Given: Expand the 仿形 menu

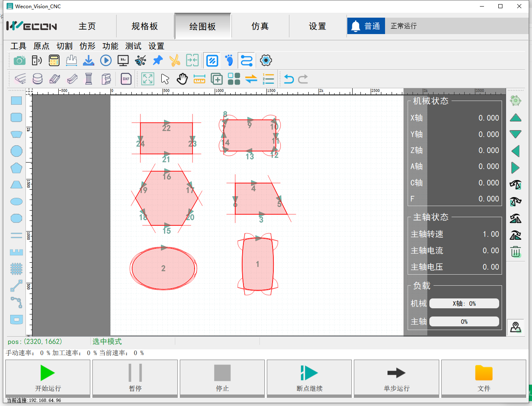Looking at the screenshot, I should [x=87, y=46].
